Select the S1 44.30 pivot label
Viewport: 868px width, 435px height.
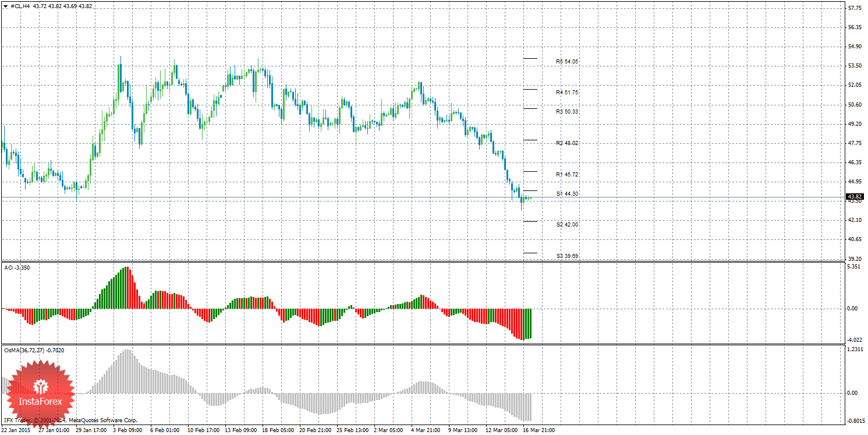(567, 193)
